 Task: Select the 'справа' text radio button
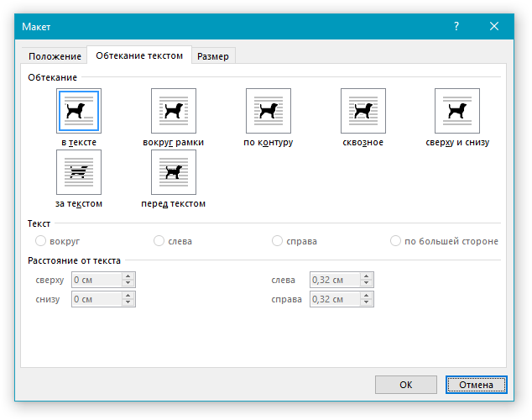[x=277, y=241]
